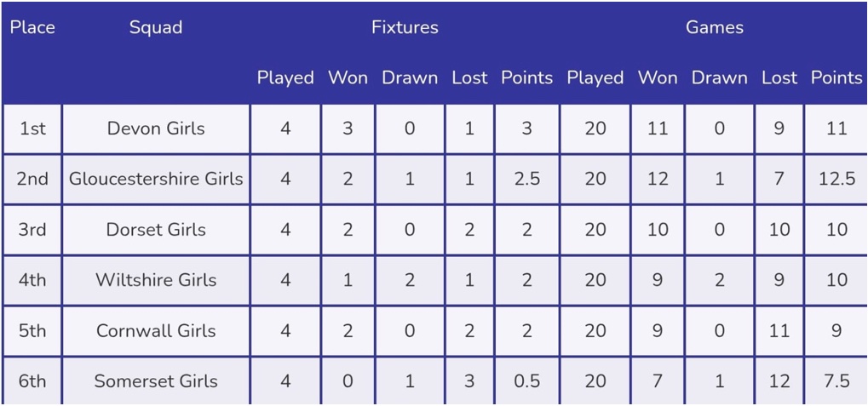Select the Fixtures group header
Image resolution: width=868 pixels, height=406 pixels.
pos(405,27)
